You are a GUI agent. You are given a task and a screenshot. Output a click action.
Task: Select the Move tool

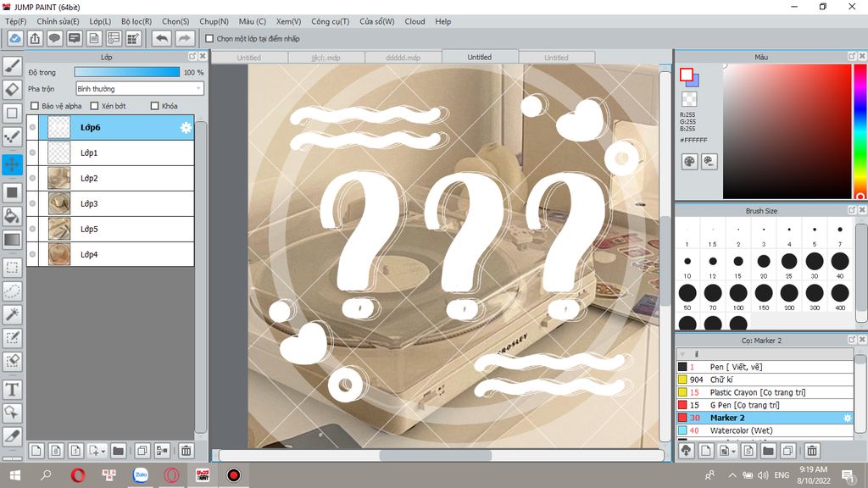tap(12, 164)
